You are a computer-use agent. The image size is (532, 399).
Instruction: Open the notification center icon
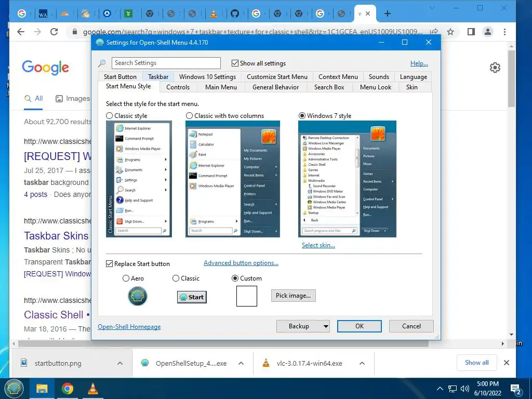pyautogui.click(x=516, y=389)
